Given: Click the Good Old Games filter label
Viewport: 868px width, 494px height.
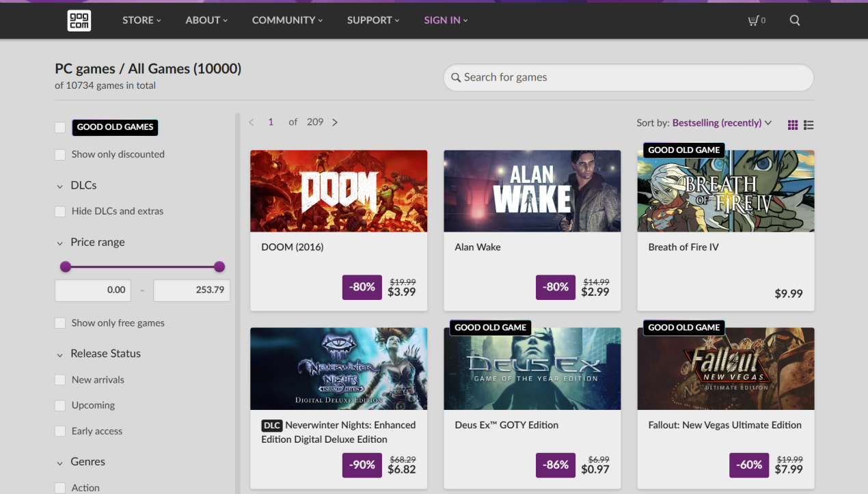Looking at the screenshot, I should click(x=115, y=127).
